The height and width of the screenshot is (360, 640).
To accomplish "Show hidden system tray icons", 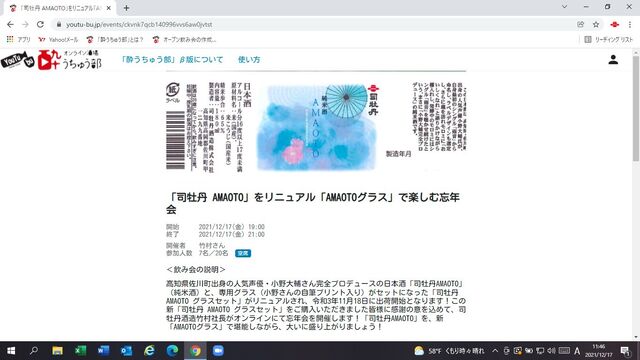I will click(495, 351).
